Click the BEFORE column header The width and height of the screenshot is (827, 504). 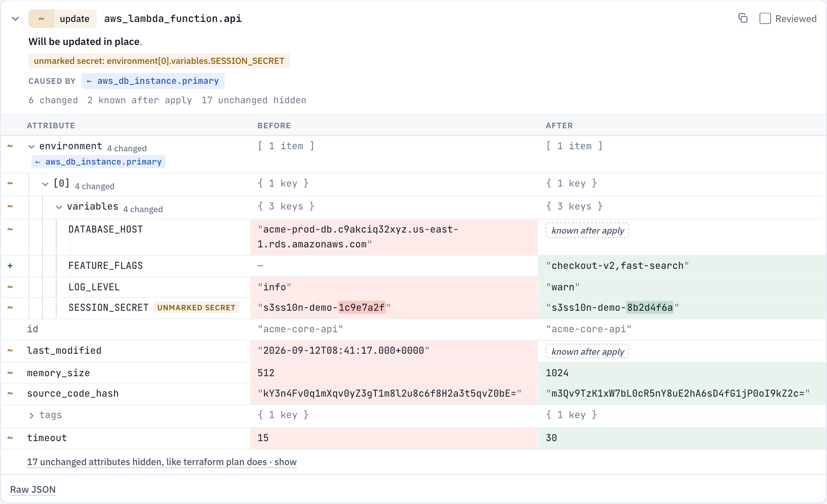[x=274, y=126]
